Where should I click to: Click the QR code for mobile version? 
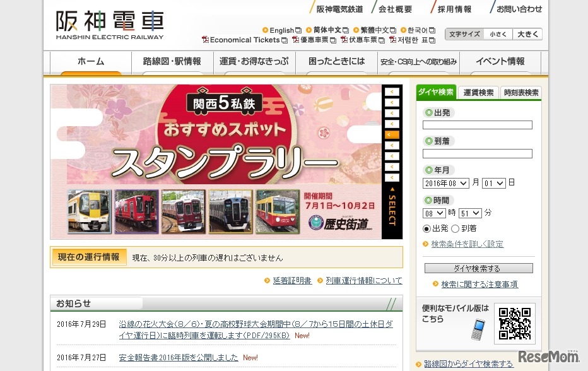[515, 323]
